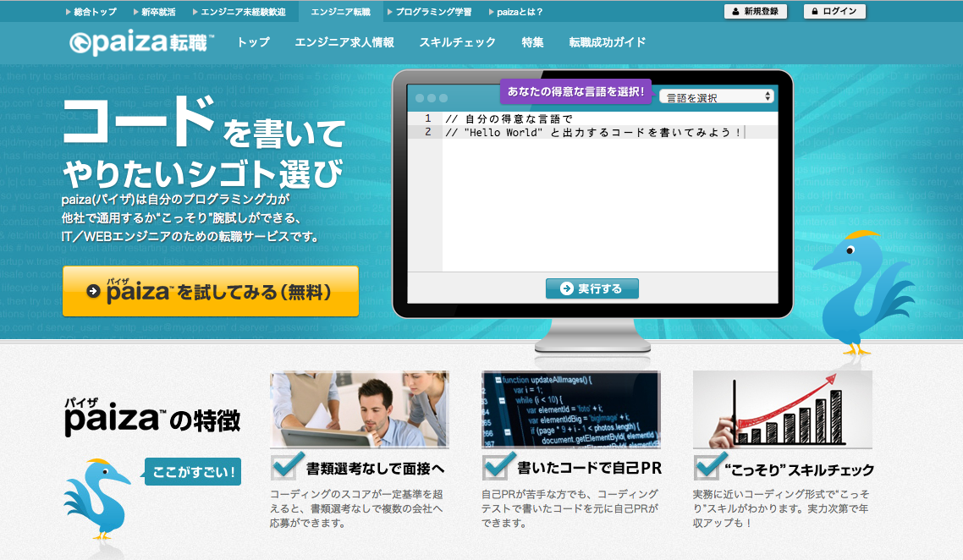963x560 pixels.
Task: Click the paizaの特徴 section title
Action: pyautogui.click(x=152, y=417)
